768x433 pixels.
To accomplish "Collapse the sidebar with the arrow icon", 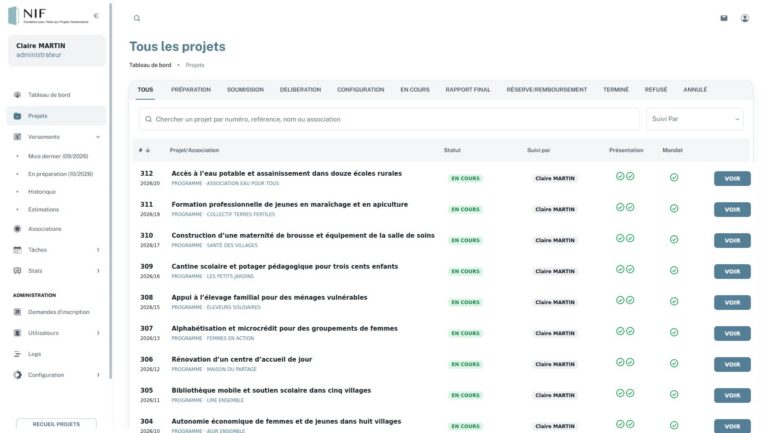I will tap(96, 16).
